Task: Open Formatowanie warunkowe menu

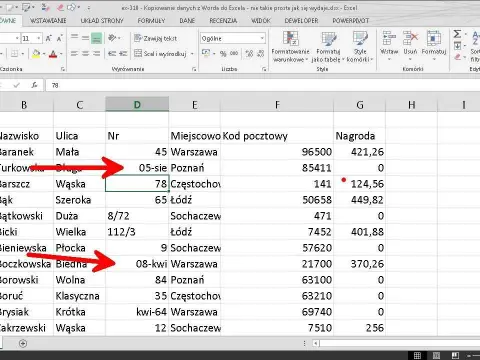Action: click(x=290, y=47)
